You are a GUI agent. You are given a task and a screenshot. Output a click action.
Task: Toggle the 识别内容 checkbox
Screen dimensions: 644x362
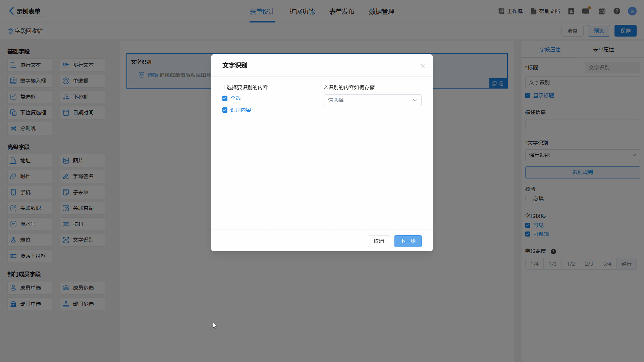(x=225, y=110)
